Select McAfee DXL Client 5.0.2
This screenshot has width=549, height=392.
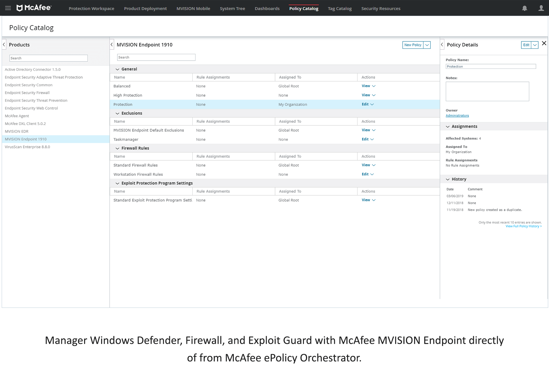pos(25,124)
